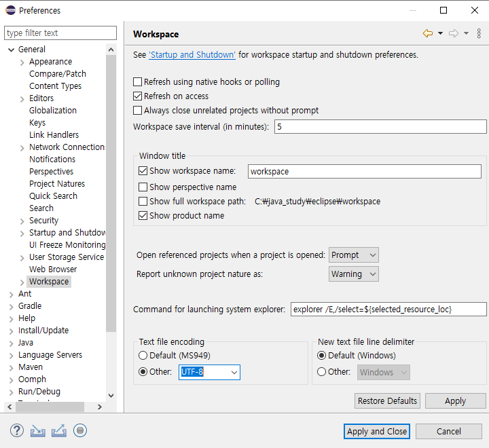Go back with the yellow arrow icon
Screen dimensions: 489x448
[x=428, y=33]
